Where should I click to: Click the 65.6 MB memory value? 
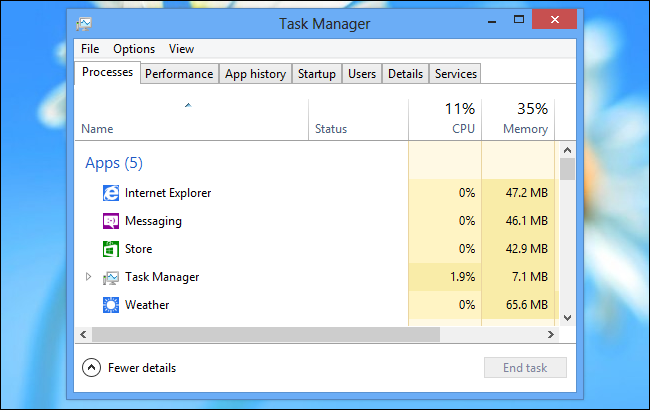526,305
